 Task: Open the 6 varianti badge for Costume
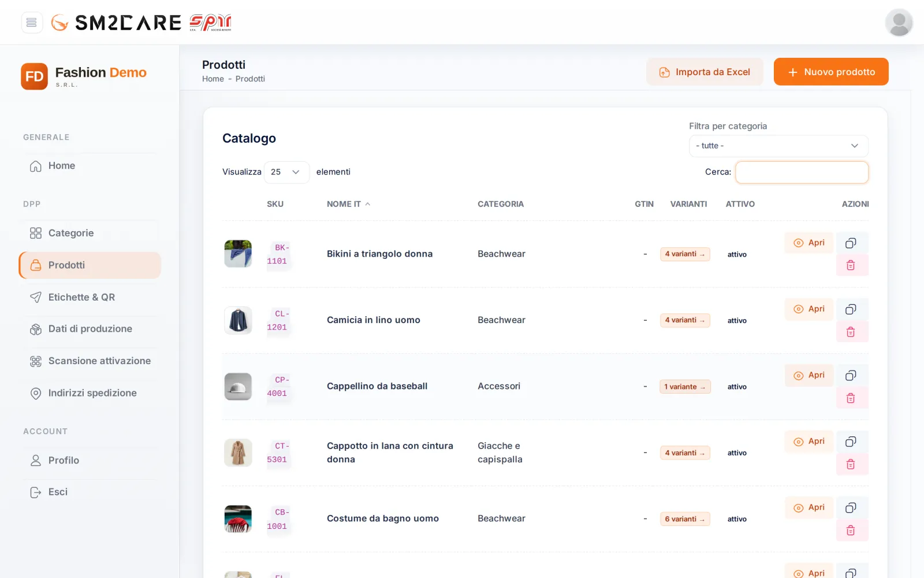685,519
